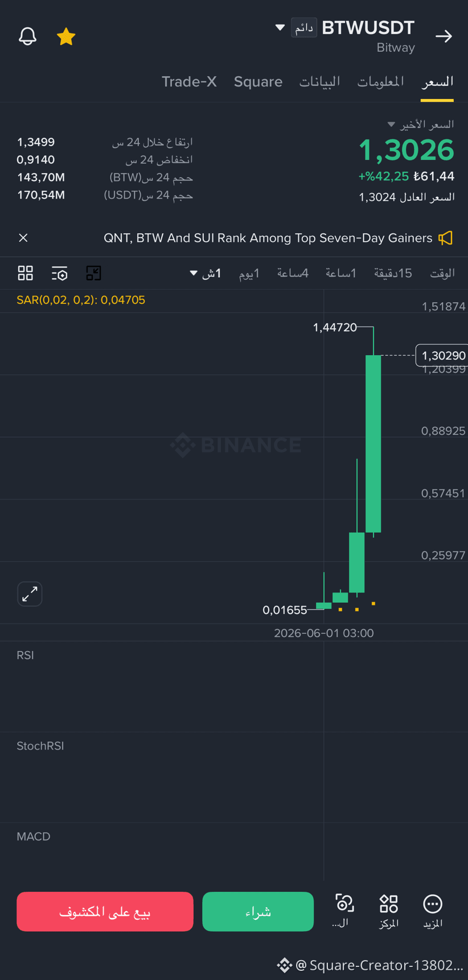Expand the السعر الأخير price type dropdown

pos(391,124)
